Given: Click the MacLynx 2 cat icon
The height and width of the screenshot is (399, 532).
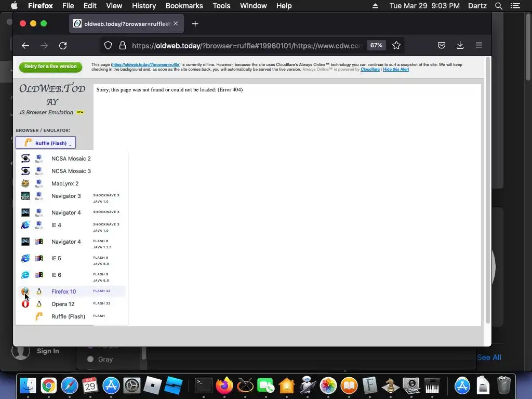Looking at the screenshot, I should (25, 183).
